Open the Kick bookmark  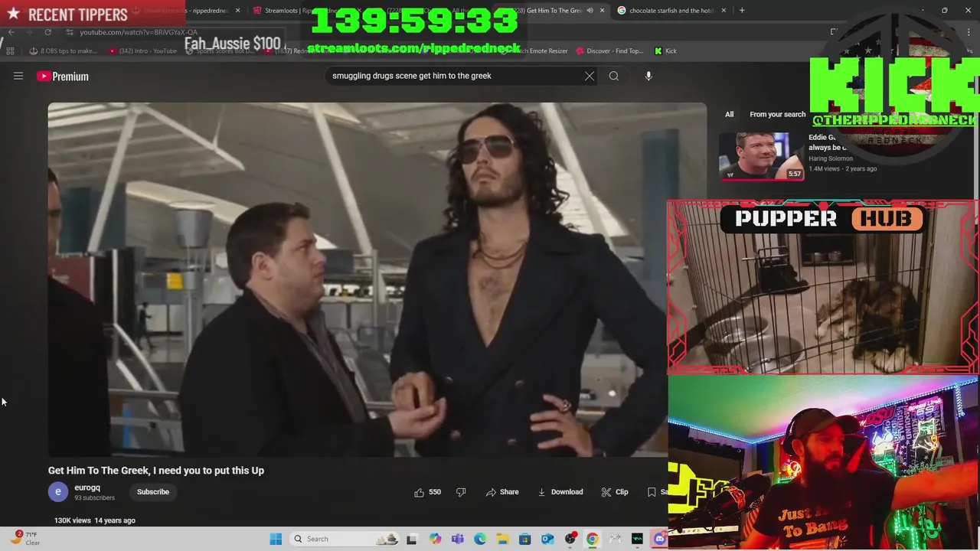665,51
